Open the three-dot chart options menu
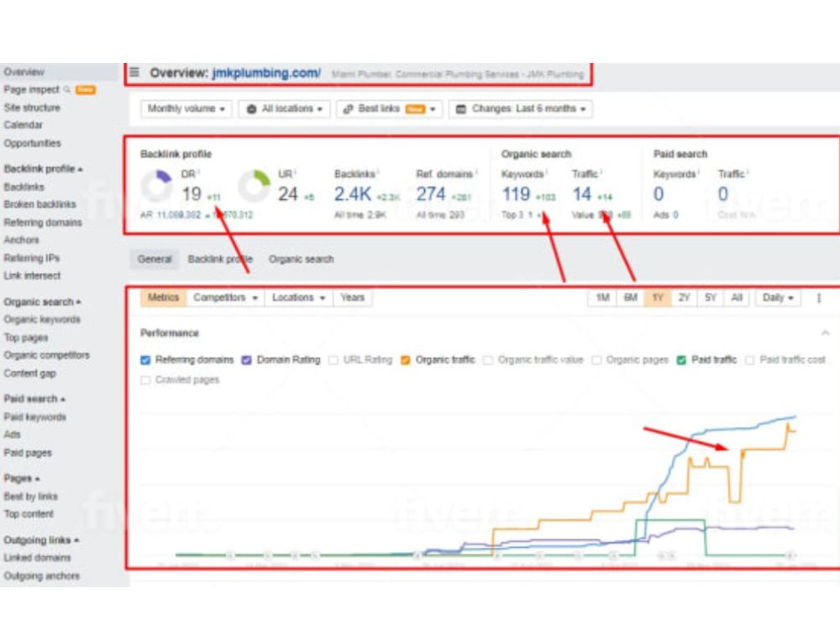Image resolution: width=840 pixels, height=630 pixels. tap(818, 298)
